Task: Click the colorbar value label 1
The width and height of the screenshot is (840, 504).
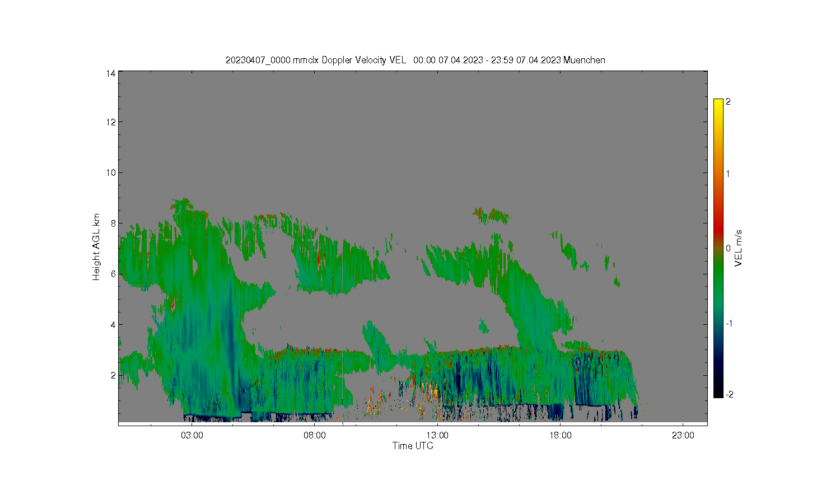Action: (728, 174)
